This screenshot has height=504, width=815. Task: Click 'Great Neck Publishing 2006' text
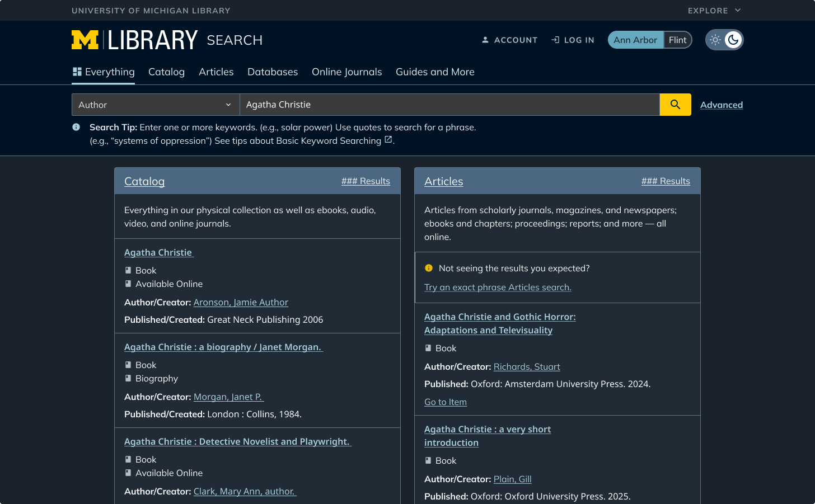(265, 319)
